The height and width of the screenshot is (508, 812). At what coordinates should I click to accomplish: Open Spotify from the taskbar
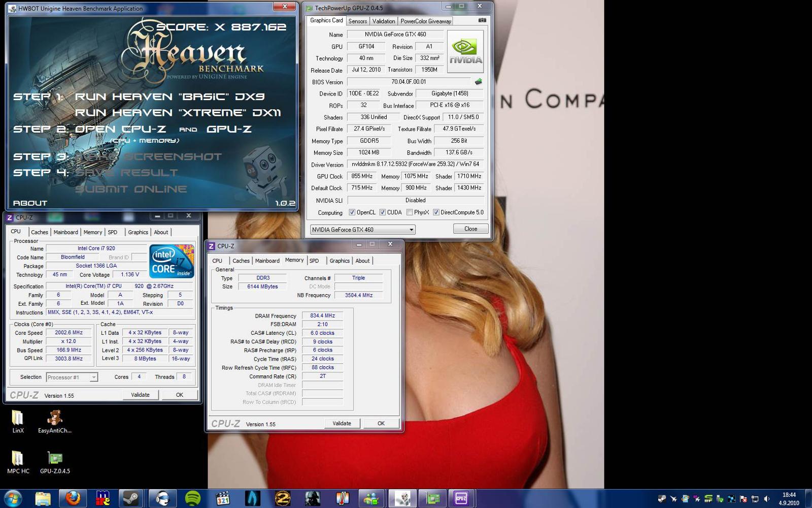(x=192, y=499)
